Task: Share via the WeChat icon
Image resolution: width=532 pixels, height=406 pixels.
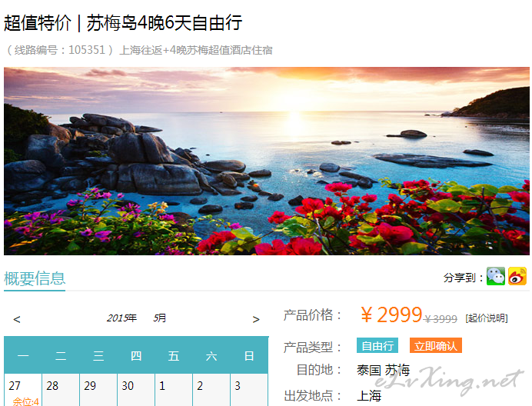Action: (x=496, y=276)
